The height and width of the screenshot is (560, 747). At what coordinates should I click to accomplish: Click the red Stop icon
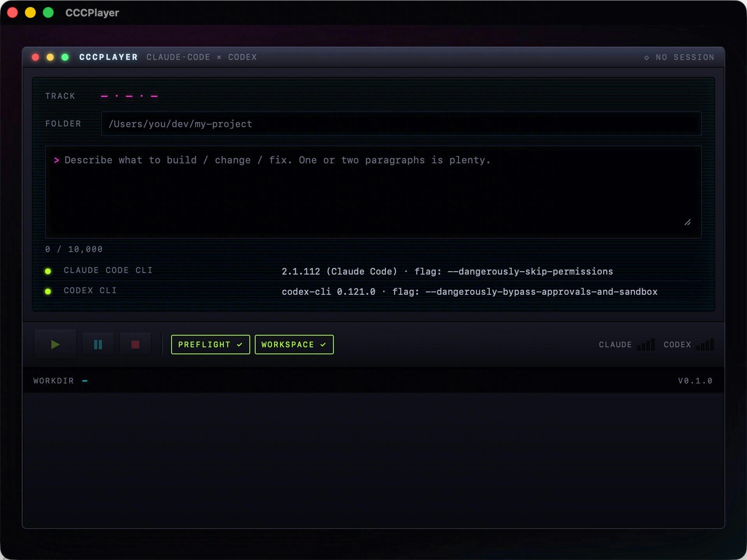pyautogui.click(x=135, y=344)
